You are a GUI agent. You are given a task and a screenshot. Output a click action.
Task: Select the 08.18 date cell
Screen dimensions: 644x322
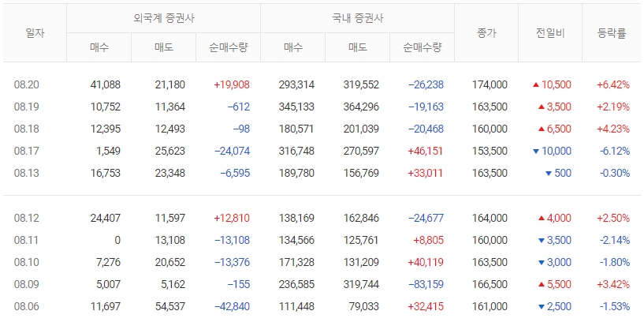26,129
